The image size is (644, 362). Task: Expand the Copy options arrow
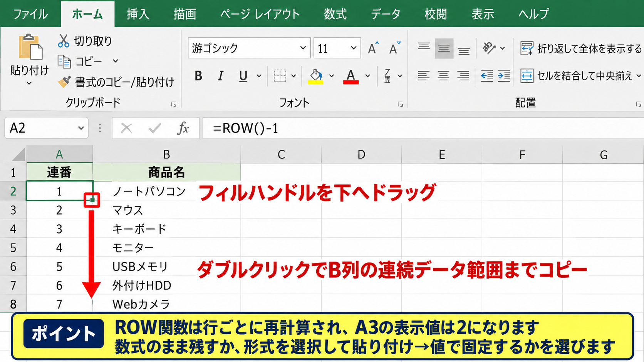click(x=115, y=61)
